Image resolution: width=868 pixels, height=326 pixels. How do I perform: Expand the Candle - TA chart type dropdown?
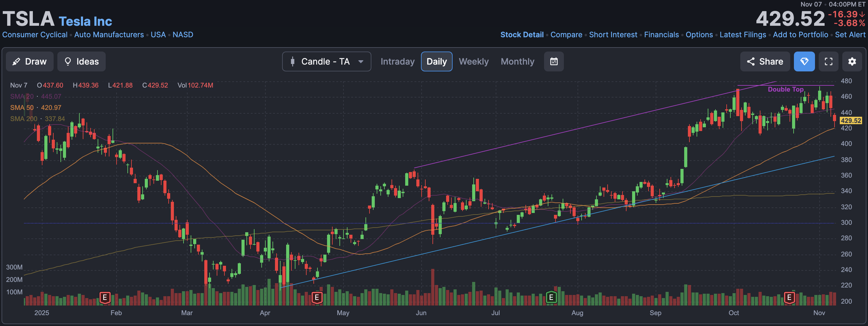[x=326, y=61]
